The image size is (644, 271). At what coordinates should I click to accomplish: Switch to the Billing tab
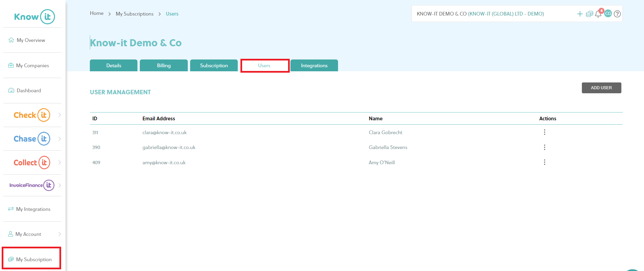pos(164,66)
